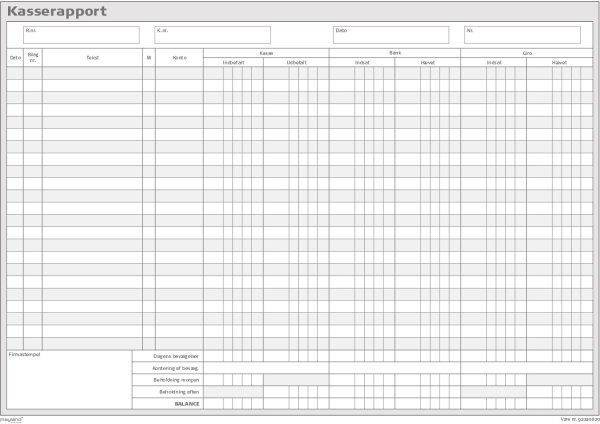Select the Tekst column header
The width and height of the screenshot is (600, 424).
[92, 58]
